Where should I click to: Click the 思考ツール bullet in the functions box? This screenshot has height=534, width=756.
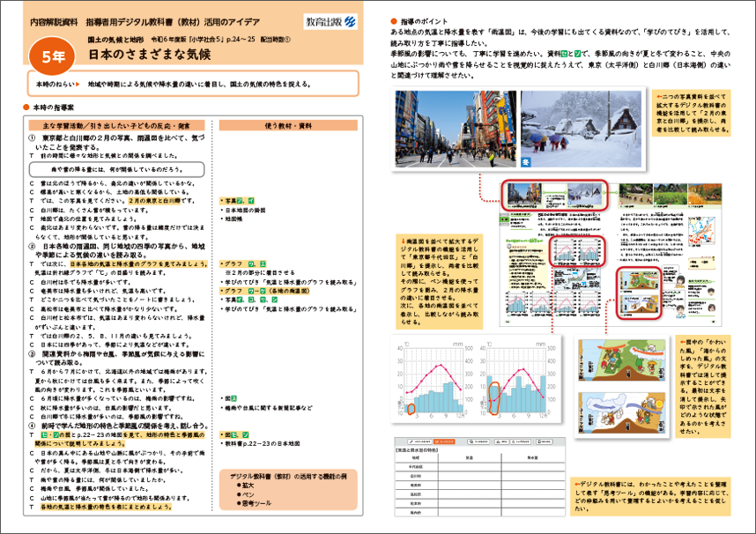pyautogui.click(x=254, y=503)
